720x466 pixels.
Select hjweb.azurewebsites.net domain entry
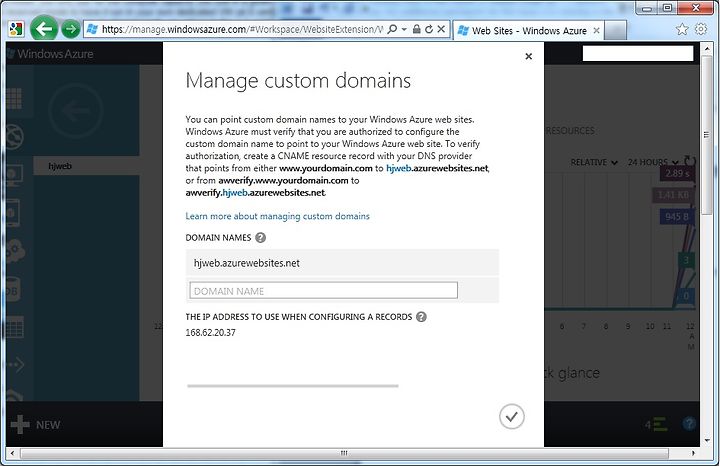tap(342, 263)
